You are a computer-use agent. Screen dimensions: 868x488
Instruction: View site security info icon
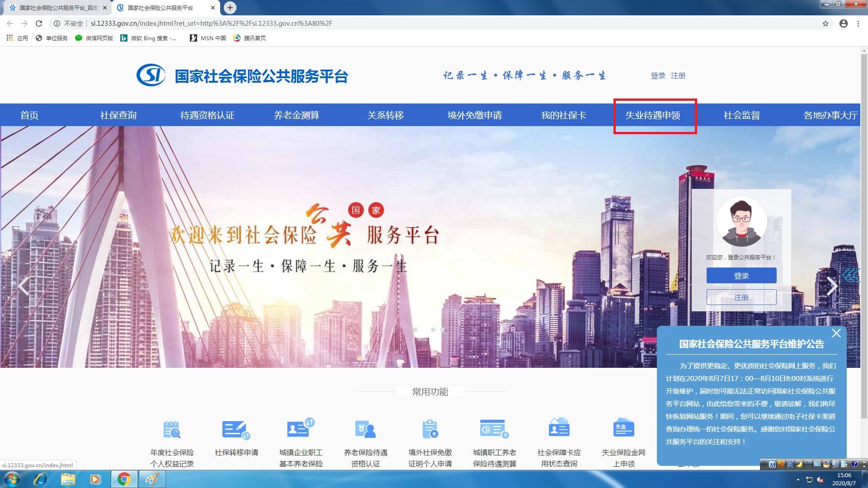point(57,23)
